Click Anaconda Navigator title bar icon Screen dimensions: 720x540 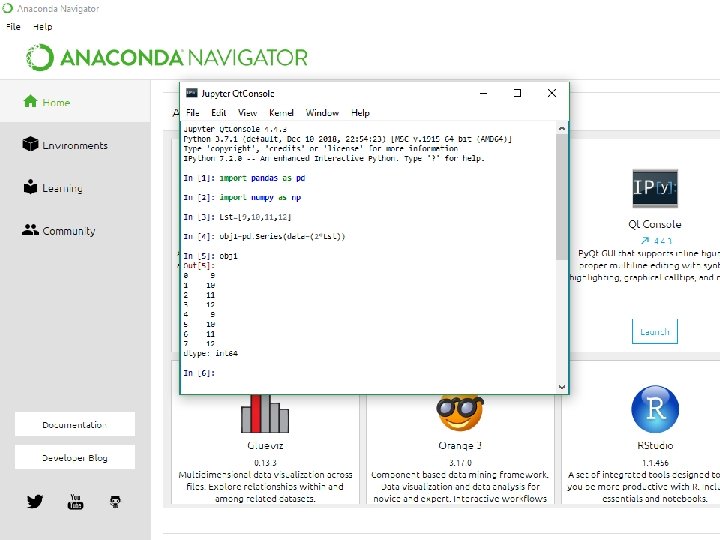coord(8,8)
